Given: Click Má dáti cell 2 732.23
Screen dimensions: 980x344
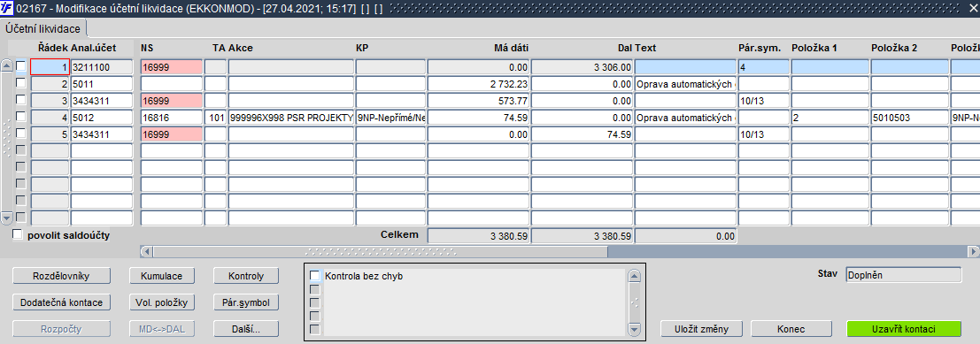Looking at the screenshot, I should coord(478,84).
